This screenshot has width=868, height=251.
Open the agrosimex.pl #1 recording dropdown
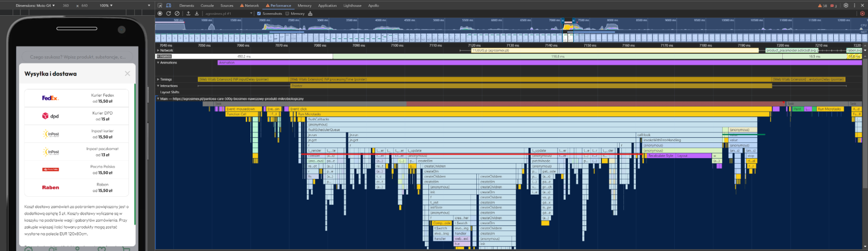pyautogui.click(x=228, y=13)
